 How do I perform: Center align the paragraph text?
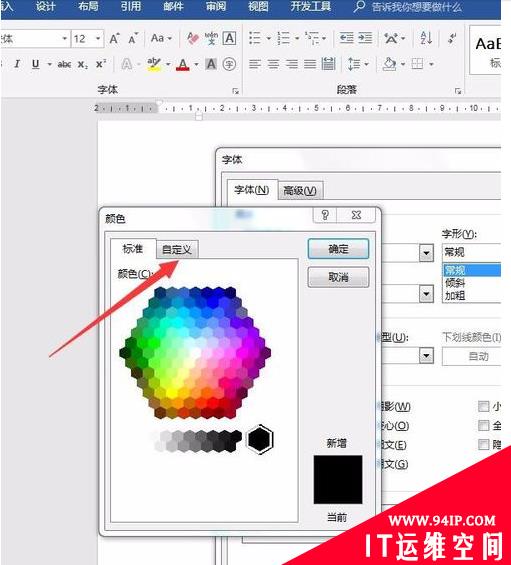(274, 64)
